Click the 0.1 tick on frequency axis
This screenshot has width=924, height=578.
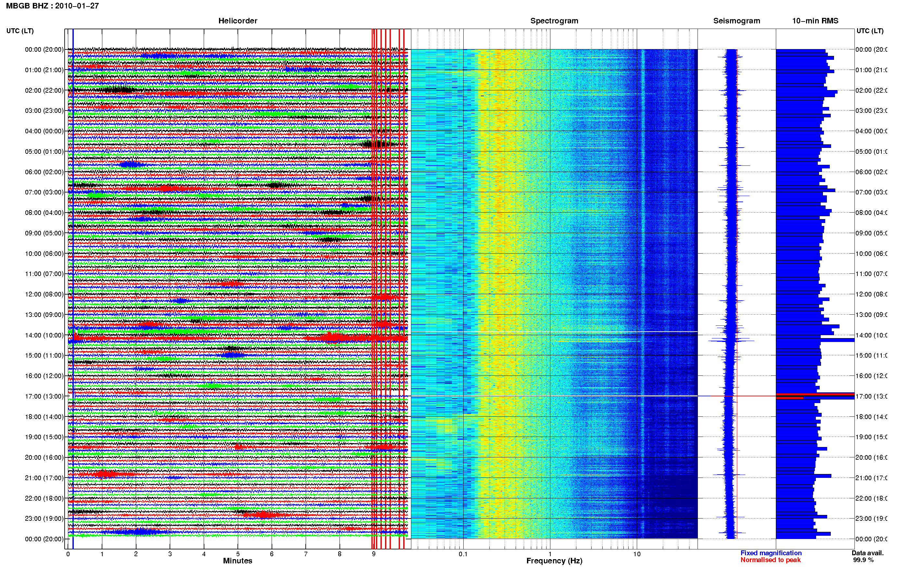(x=463, y=554)
